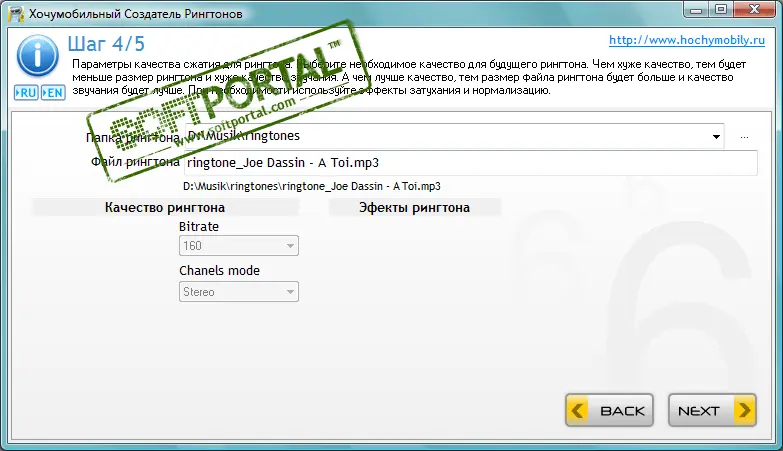Expand the ringtone folder dropdown arrow
This screenshot has height=451, width=783.
[x=716, y=136]
